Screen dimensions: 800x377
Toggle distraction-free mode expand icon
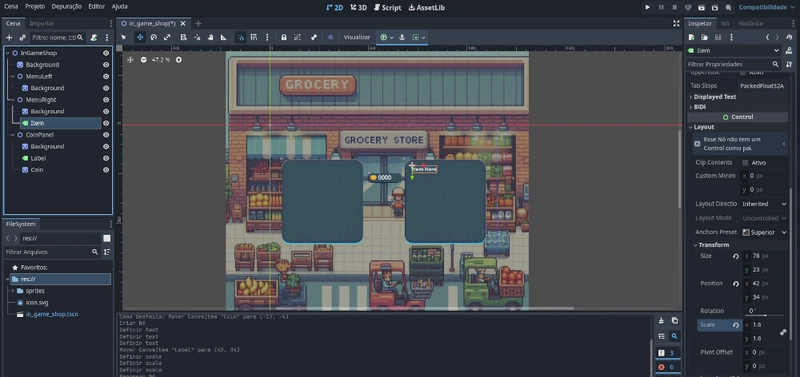[x=676, y=23]
